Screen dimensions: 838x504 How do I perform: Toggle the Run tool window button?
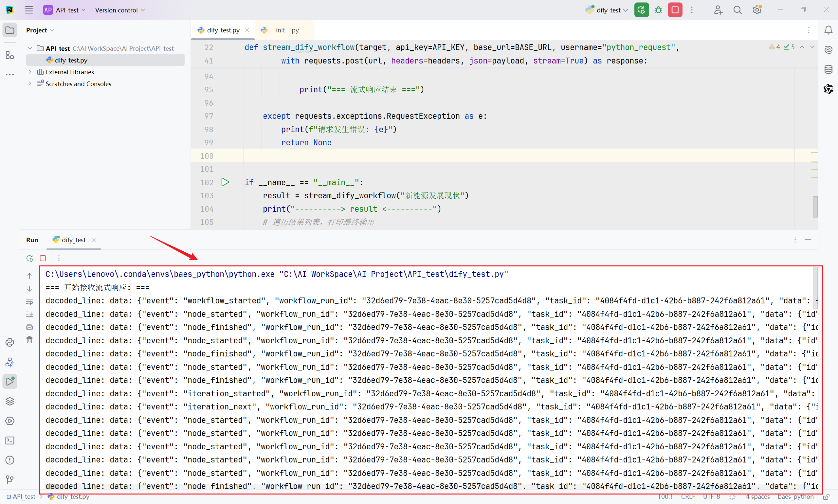point(10,382)
